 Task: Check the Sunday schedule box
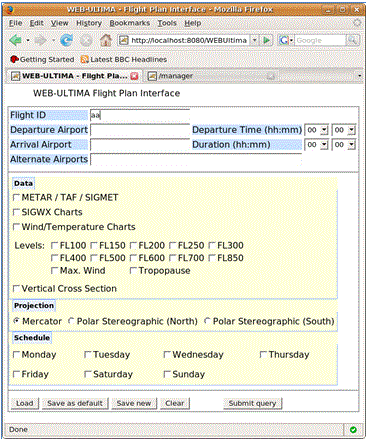167,374
